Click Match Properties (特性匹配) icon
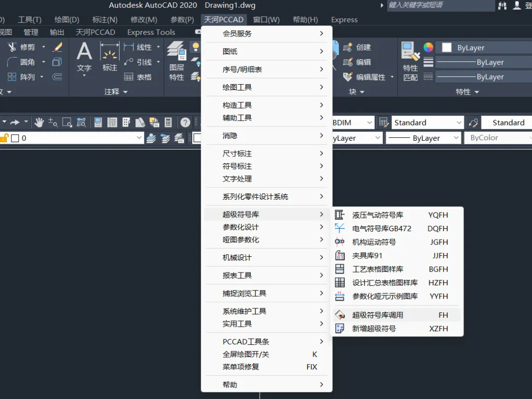This screenshot has height=399, width=532. point(410,61)
